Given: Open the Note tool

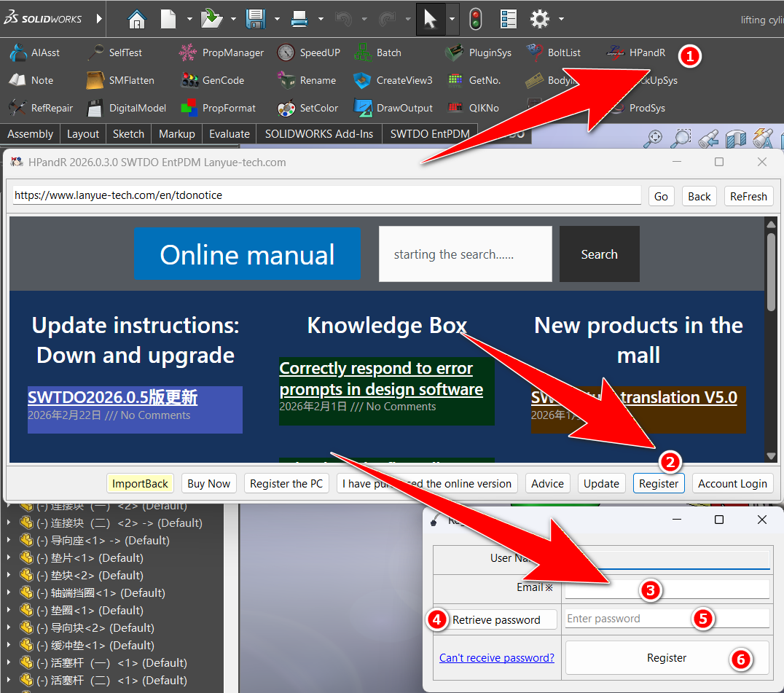Looking at the screenshot, I should (31, 80).
